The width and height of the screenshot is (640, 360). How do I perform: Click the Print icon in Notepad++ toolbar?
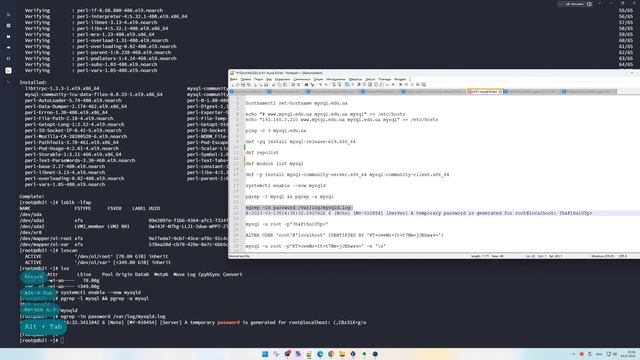[266, 84]
